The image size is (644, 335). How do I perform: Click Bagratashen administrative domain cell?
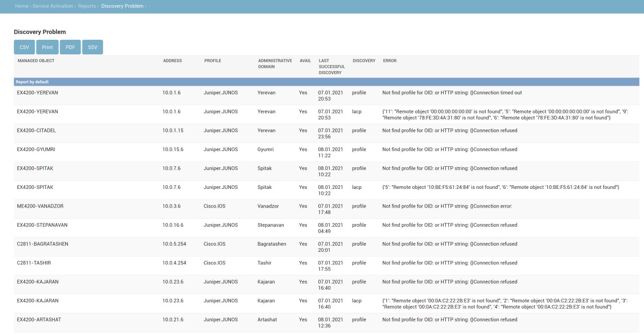pos(272,244)
